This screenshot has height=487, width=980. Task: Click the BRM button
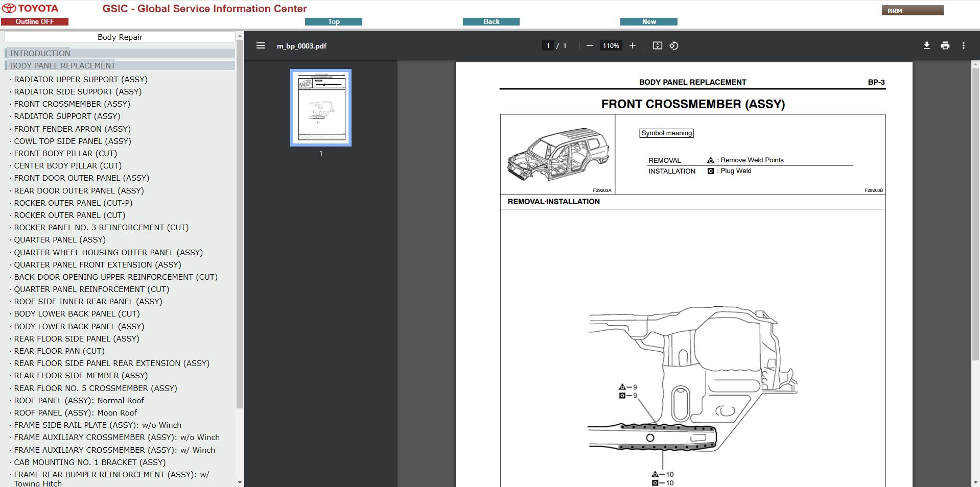[x=913, y=11]
